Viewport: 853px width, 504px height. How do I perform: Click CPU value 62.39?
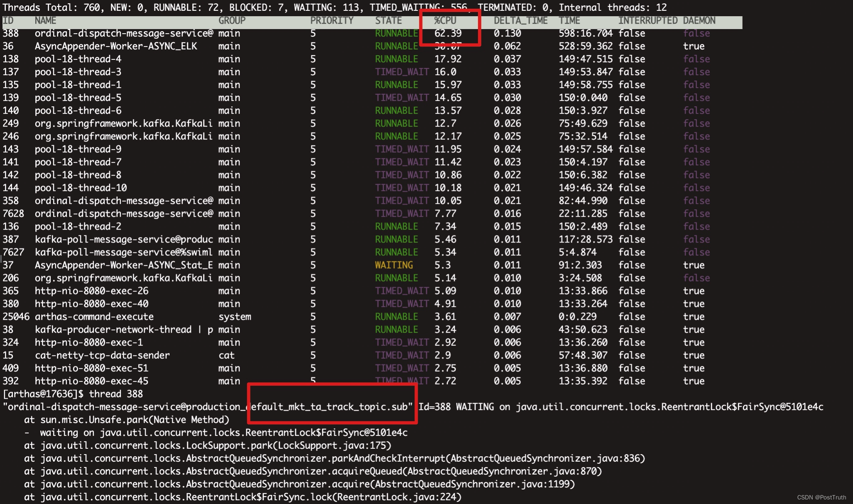[448, 33]
